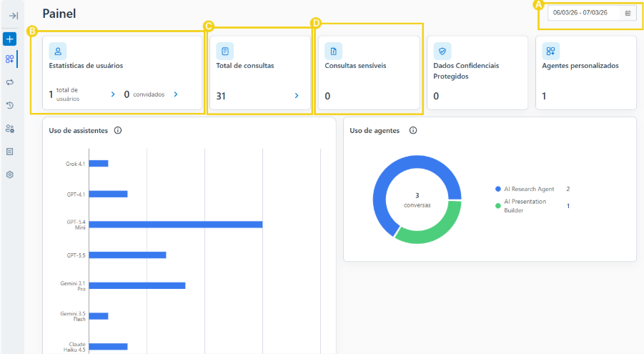Screen dimensions: 644x354
Task: Open the settings gear icon in the sidebar
Action: click(x=10, y=174)
